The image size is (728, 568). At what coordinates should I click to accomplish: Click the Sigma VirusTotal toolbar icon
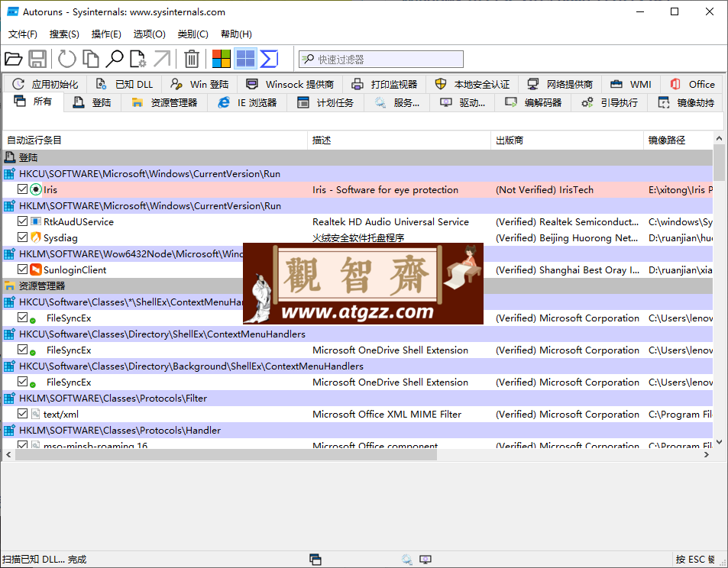(x=269, y=59)
